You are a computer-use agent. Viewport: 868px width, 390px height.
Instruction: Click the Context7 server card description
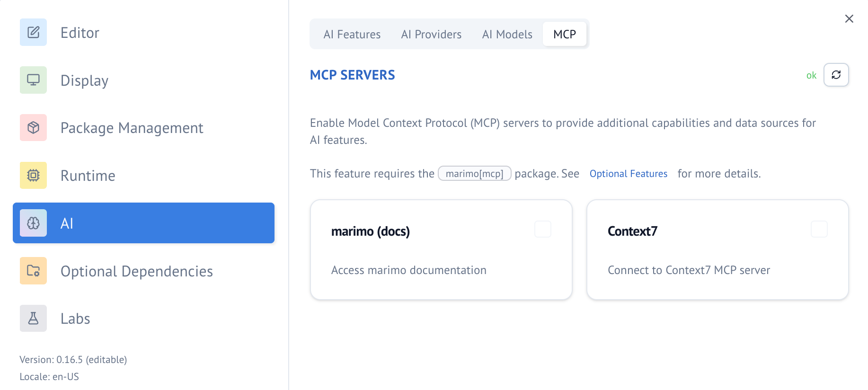(689, 270)
